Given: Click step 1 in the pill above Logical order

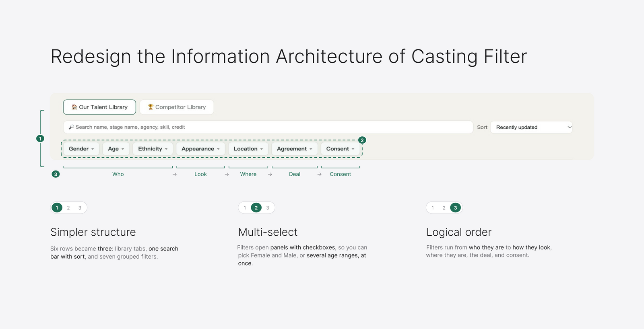Looking at the screenshot, I should point(433,208).
